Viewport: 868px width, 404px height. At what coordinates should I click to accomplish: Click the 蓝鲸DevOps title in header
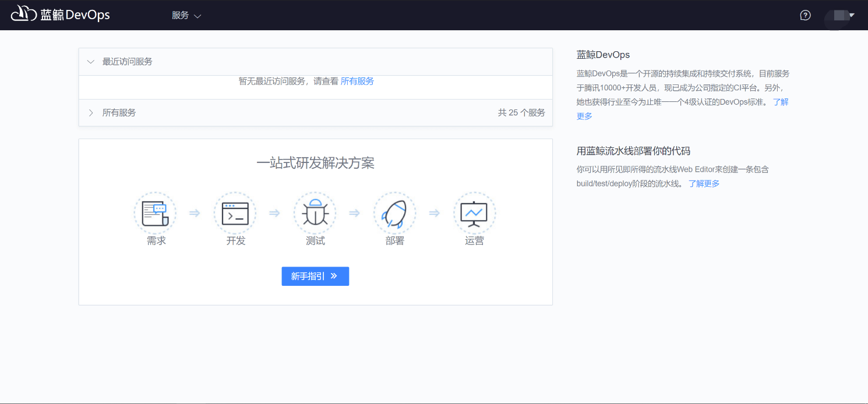[x=75, y=15]
